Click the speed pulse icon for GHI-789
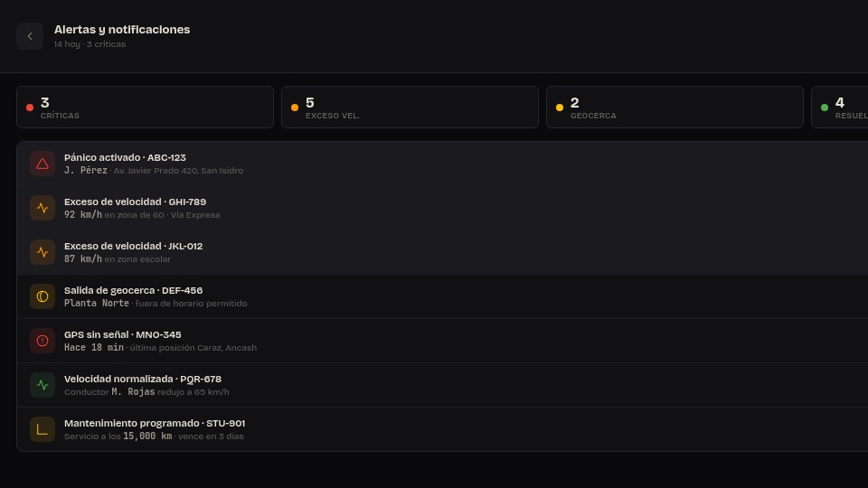 coord(42,208)
